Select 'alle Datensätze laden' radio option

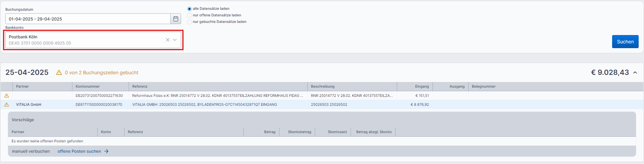tap(189, 9)
